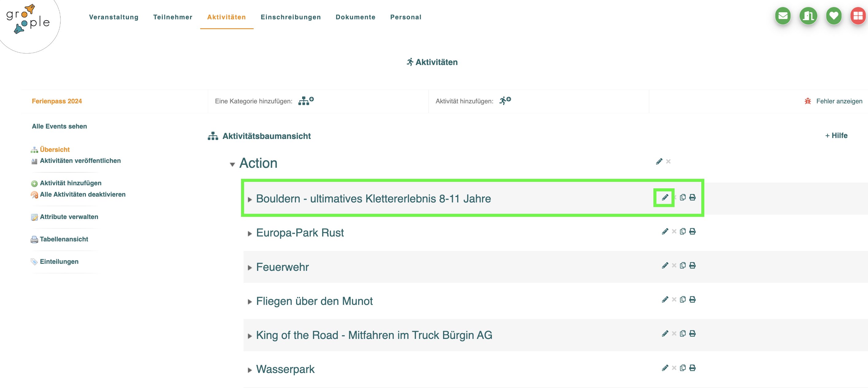868x388 pixels.
Task: Add a category via tree-plus icon
Action: (306, 101)
